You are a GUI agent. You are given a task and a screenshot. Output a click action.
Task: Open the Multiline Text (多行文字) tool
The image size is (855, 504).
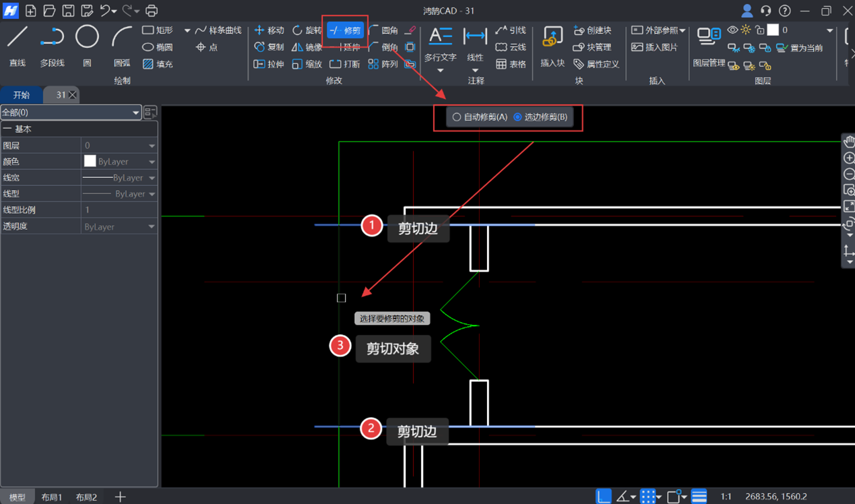click(440, 44)
